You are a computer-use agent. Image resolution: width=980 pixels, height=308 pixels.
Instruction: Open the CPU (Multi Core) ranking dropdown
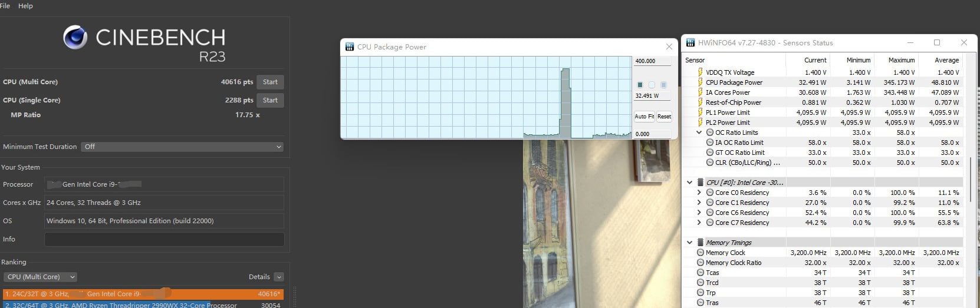click(x=40, y=277)
